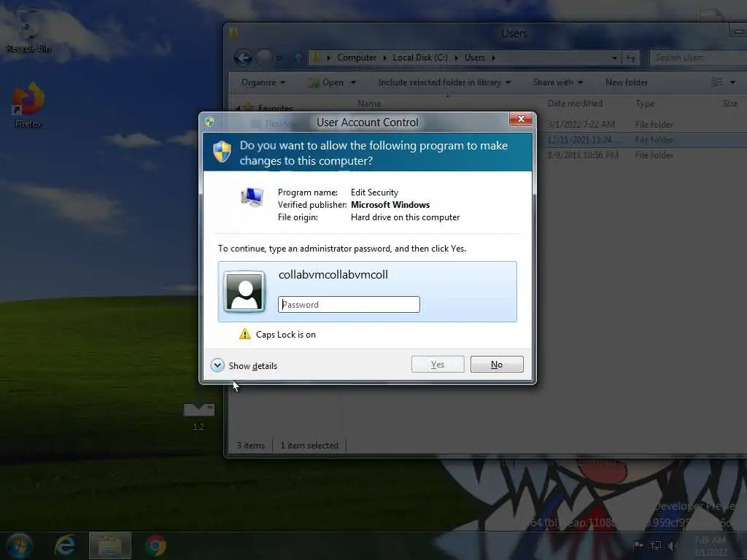Open Internet Explorer from taskbar
Screen dimensions: 747x560
[65, 545]
